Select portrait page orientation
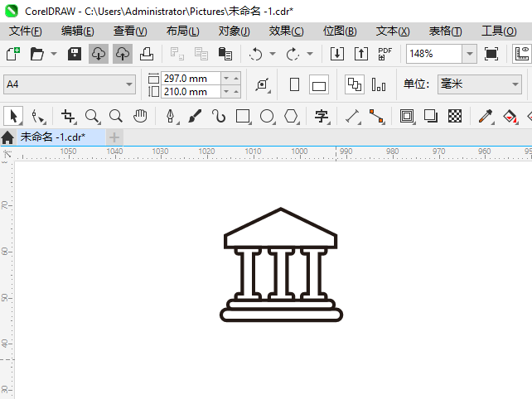 tap(294, 84)
